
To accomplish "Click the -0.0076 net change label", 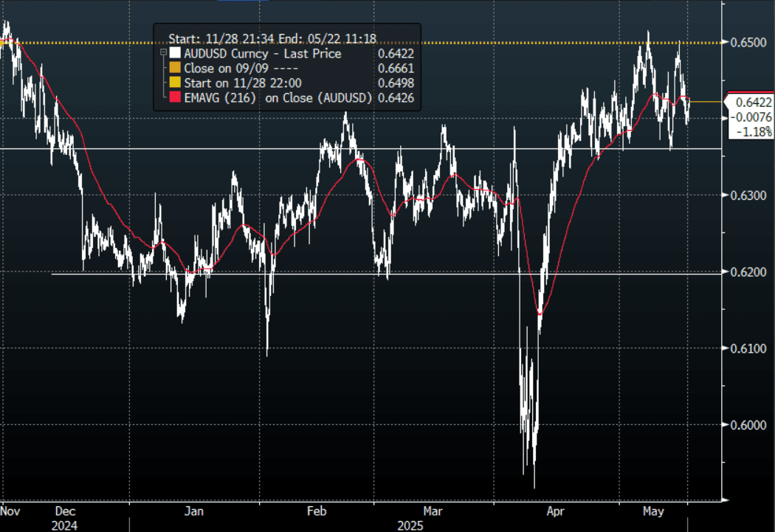I will 752,117.
